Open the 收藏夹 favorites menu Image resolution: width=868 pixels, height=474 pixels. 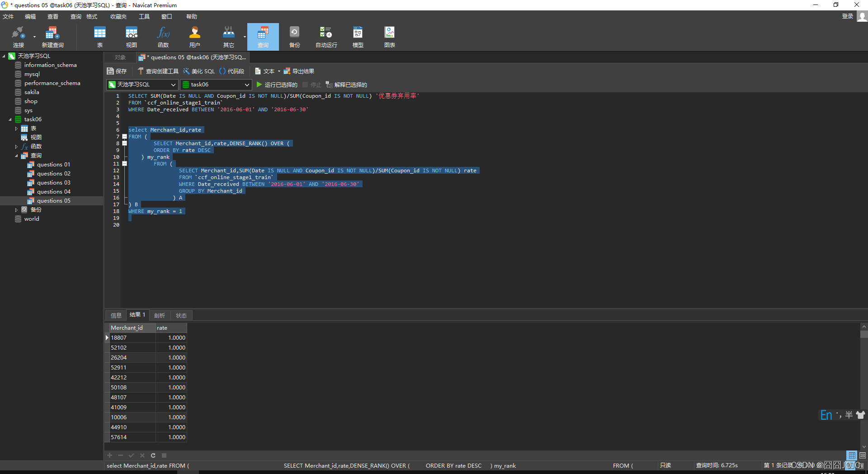tap(118, 17)
